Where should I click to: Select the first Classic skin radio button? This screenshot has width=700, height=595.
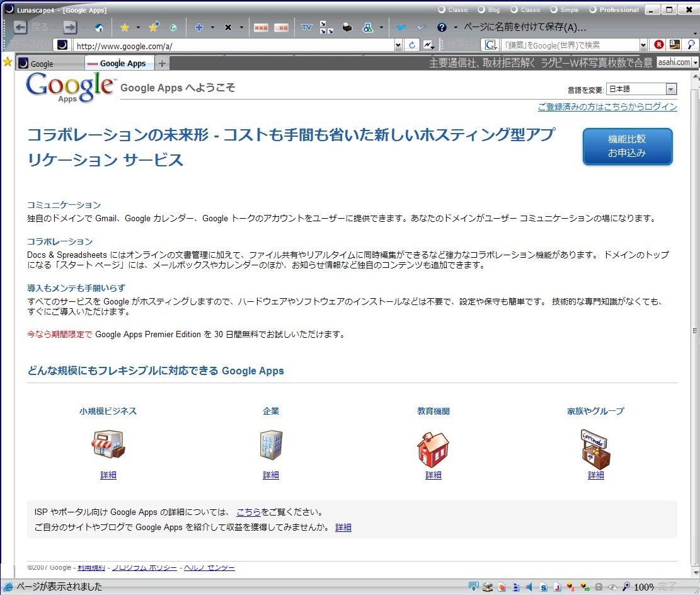(442, 9)
